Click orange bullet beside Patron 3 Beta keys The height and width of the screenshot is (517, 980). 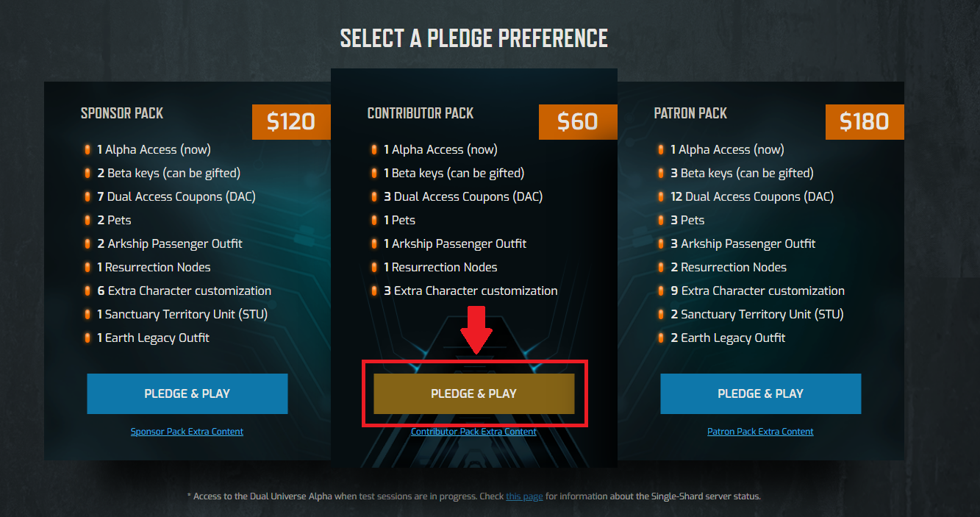pyautogui.click(x=661, y=174)
